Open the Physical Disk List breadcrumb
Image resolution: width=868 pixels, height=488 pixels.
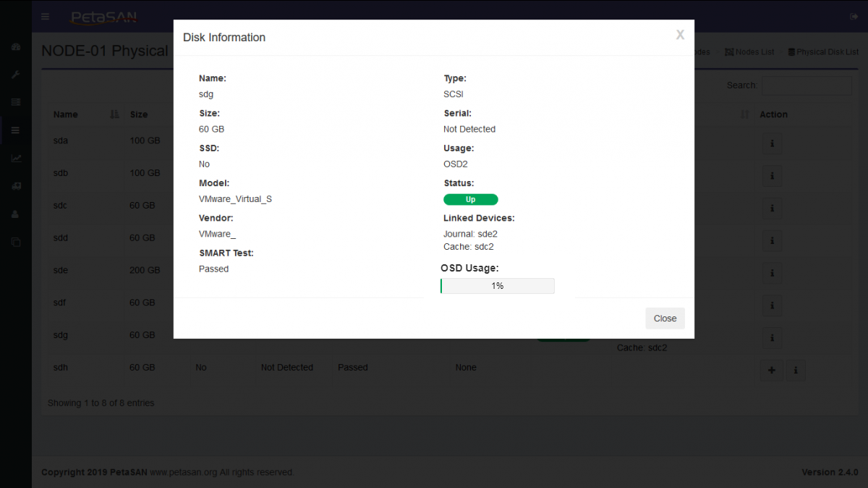pyautogui.click(x=823, y=52)
